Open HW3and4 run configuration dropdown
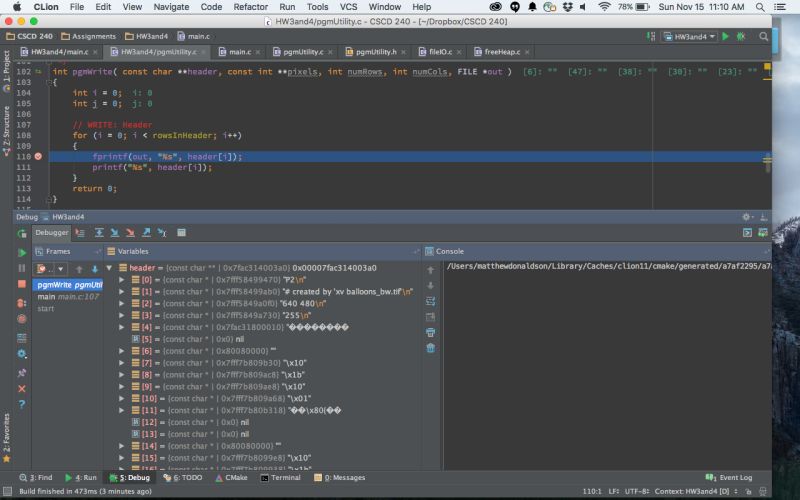Viewport: 800px width, 500px height. tap(690, 36)
